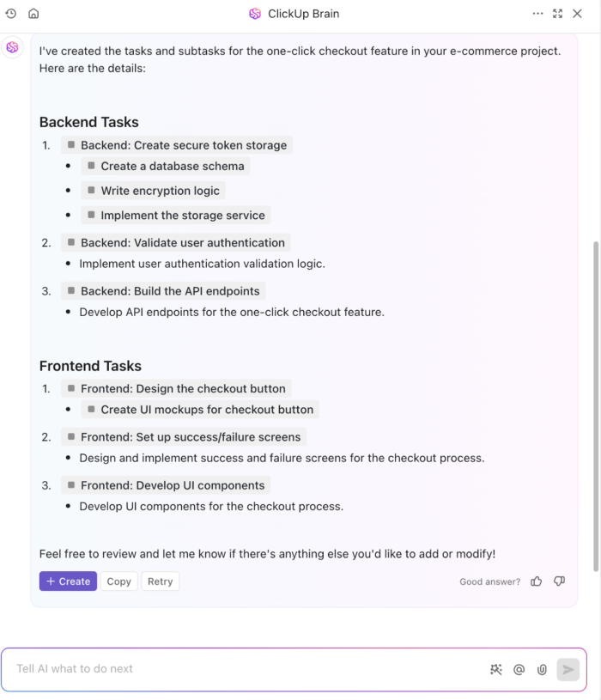Click the vertical scrollbar of the chat

[596, 404]
